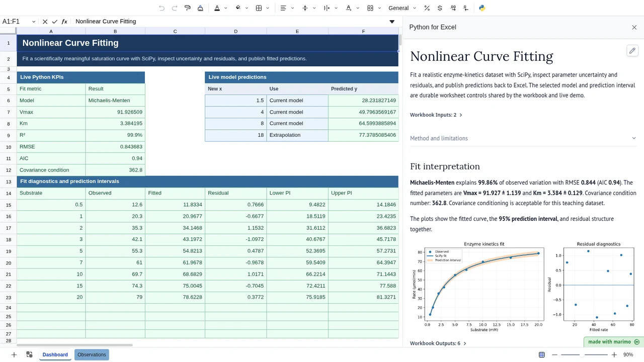Switch to the Observations sheet tab
The width and height of the screenshot is (644, 362).
[x=92, y=354]
